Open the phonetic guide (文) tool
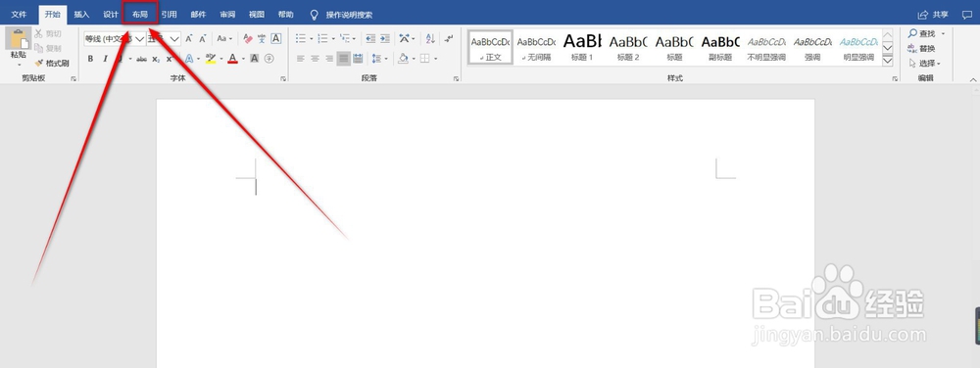Viewport: 980px width, 368px height. [x=262, y=39]
